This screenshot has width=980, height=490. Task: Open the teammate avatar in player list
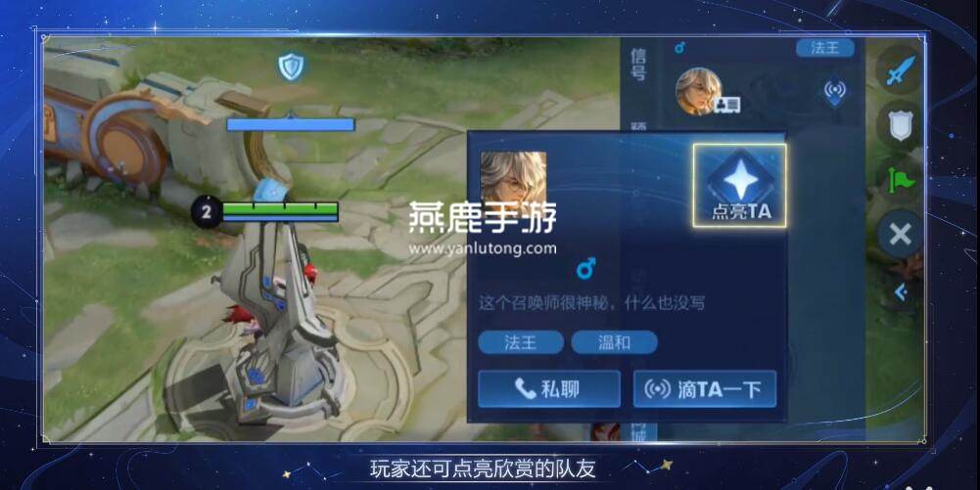(699, 91)
